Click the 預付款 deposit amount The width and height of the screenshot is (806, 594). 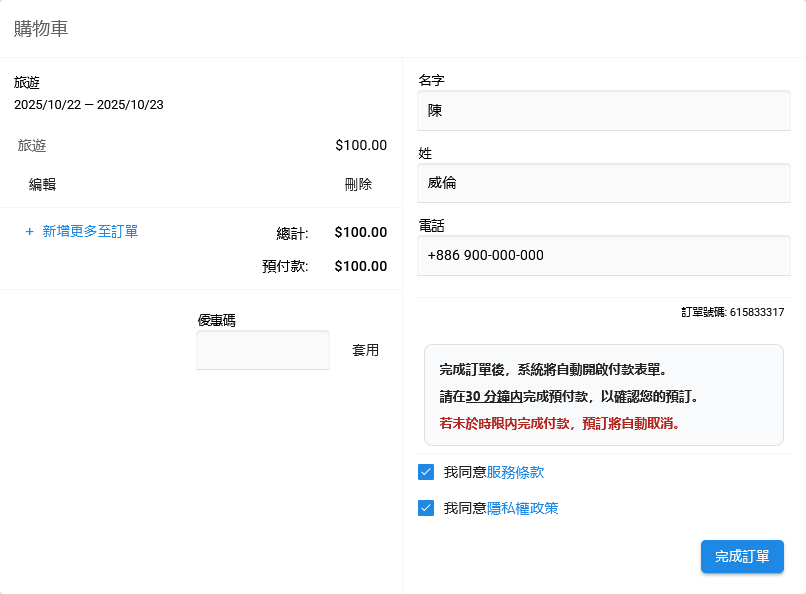point(360,266)
